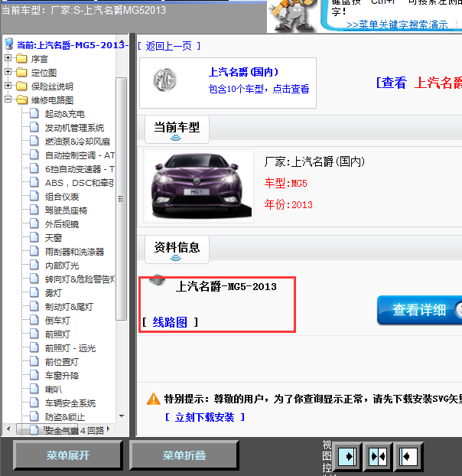Click the chip icon above 上汽名爵-MG5-2013
The width and height of the screenshot is (462, 476).
[158, 279]
